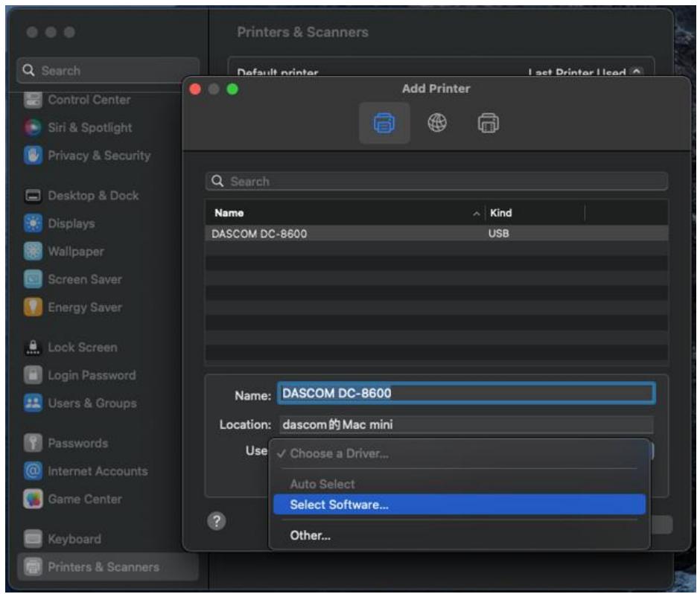This screenshot has width=700, height=594.
Task: Choose Select Software… from driver menu
Action: pyautogui.click(x=459, y=505)
